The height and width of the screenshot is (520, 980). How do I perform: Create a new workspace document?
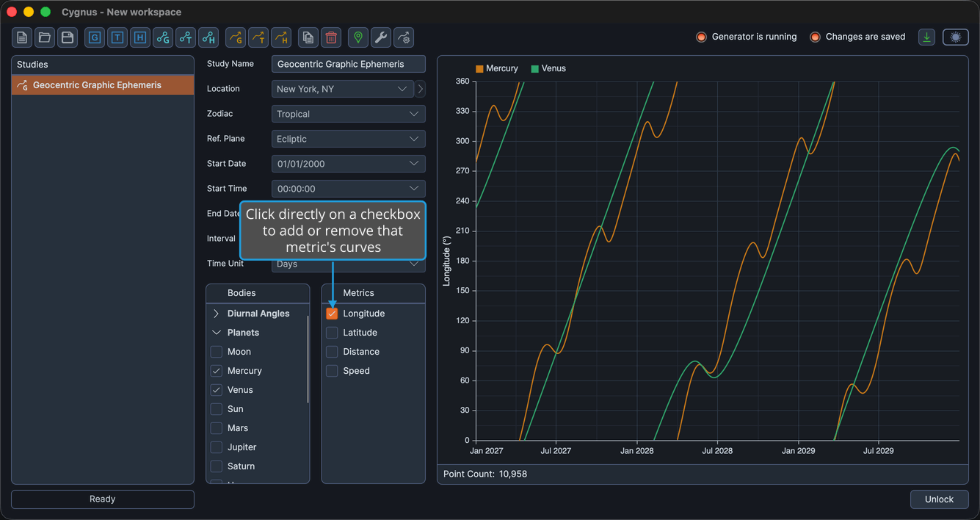click(x=22, y=37)
